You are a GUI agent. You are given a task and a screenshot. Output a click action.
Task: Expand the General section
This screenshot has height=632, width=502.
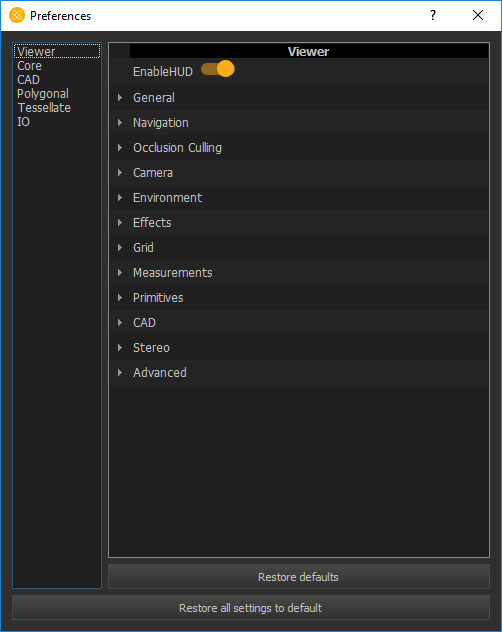(x=120, y=98)
